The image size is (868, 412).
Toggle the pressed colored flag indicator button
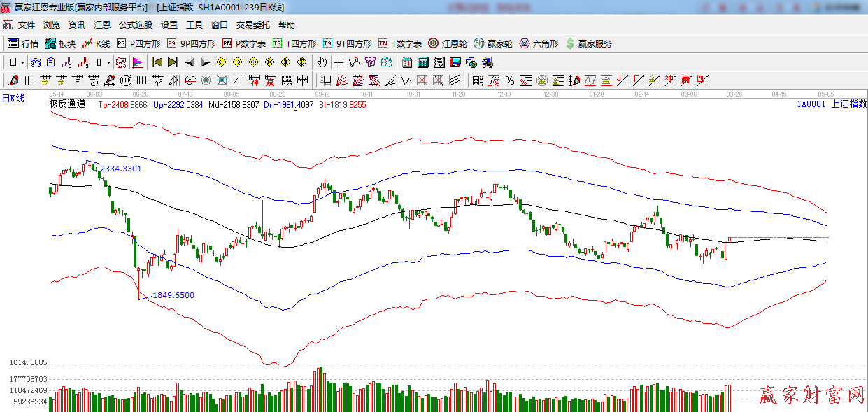(137, 62)
